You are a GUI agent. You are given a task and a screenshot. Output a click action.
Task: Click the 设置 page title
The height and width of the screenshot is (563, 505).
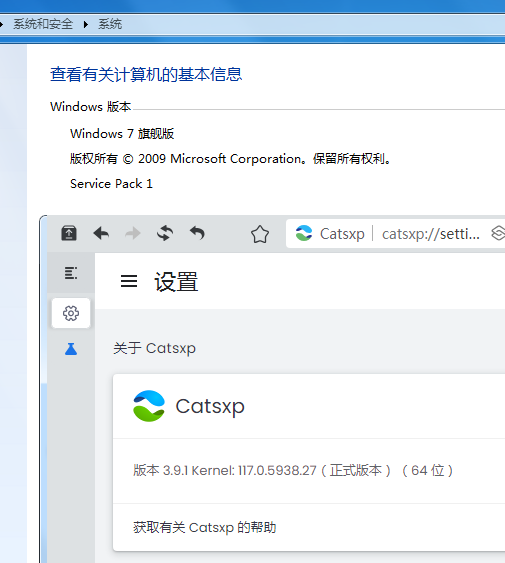[x=176, y=282]
